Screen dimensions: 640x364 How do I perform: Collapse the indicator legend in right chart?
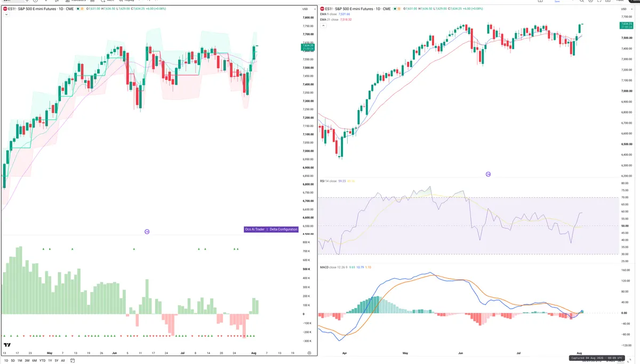point(323,25)
